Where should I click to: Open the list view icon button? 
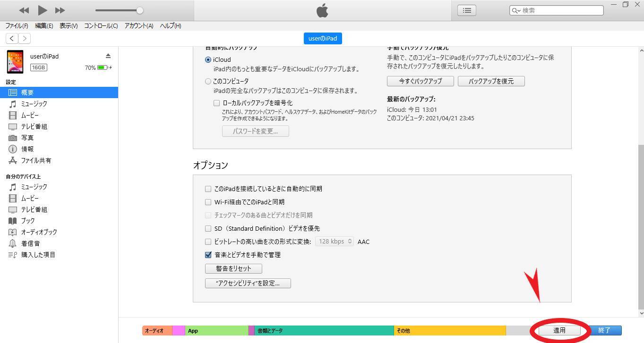(x=467, y=10)
